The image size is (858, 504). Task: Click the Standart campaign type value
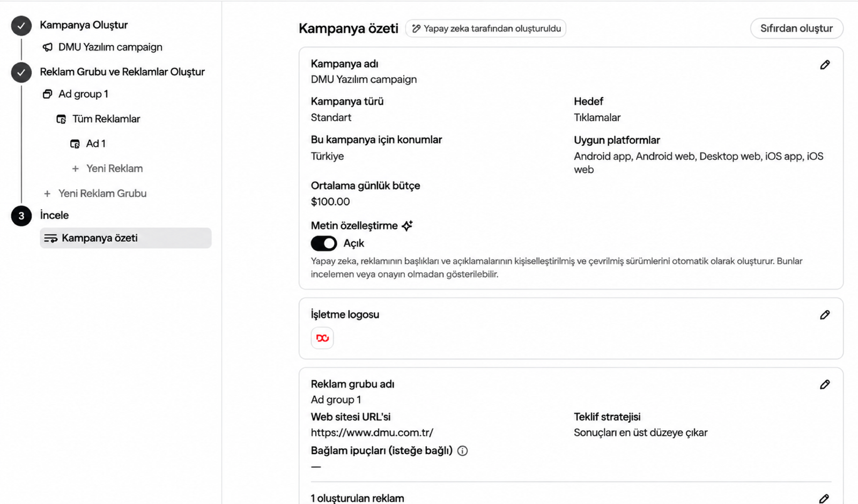[x=331, y=117]
